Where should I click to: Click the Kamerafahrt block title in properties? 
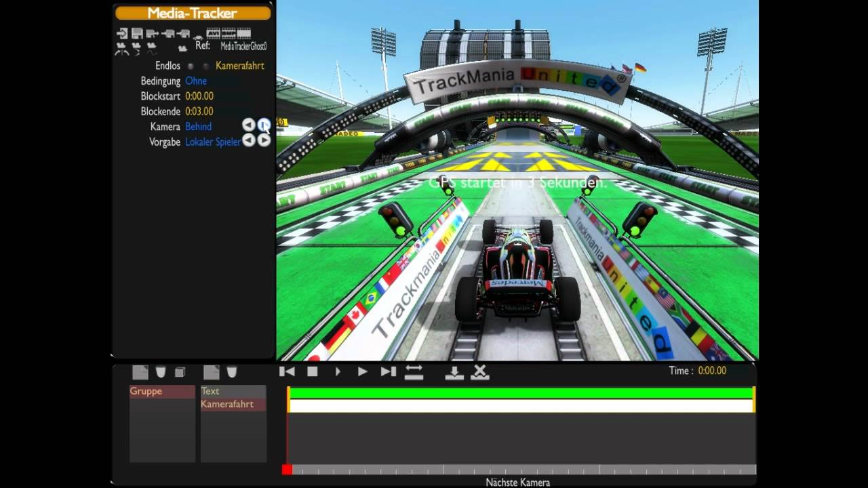[240, 66]
